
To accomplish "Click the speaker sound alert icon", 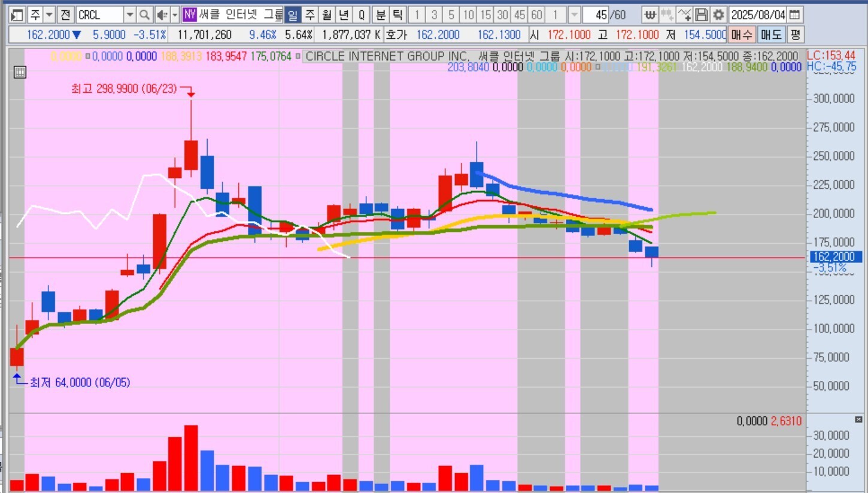I will tap(162, 15).
